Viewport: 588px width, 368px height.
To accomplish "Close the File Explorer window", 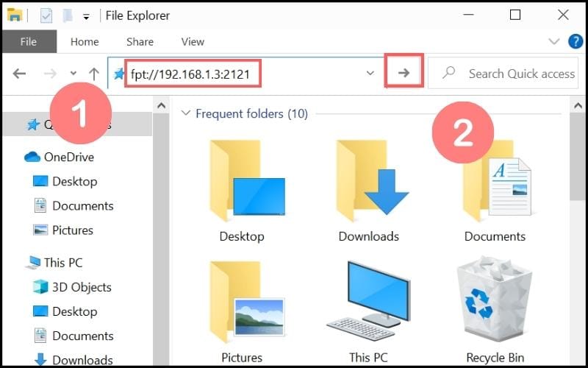I will tap(563, 15).
